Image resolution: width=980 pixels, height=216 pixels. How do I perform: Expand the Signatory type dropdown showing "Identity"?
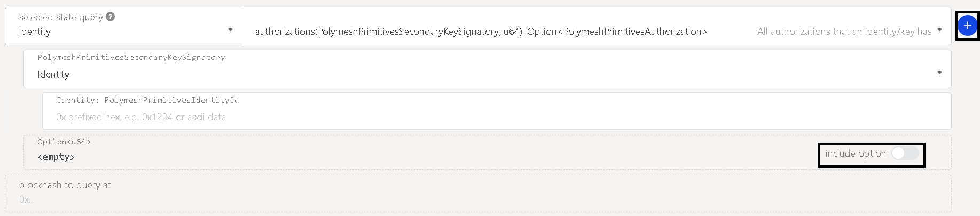(x=481, y=74)
